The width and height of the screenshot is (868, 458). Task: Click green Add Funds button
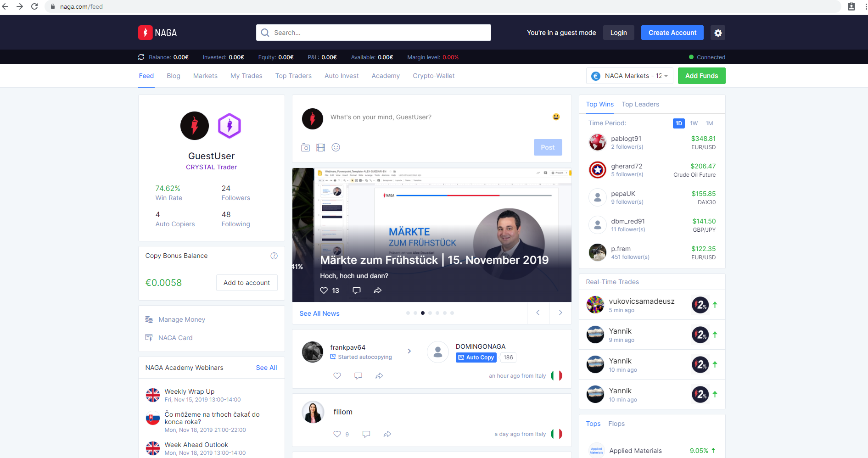pos(701,76)
